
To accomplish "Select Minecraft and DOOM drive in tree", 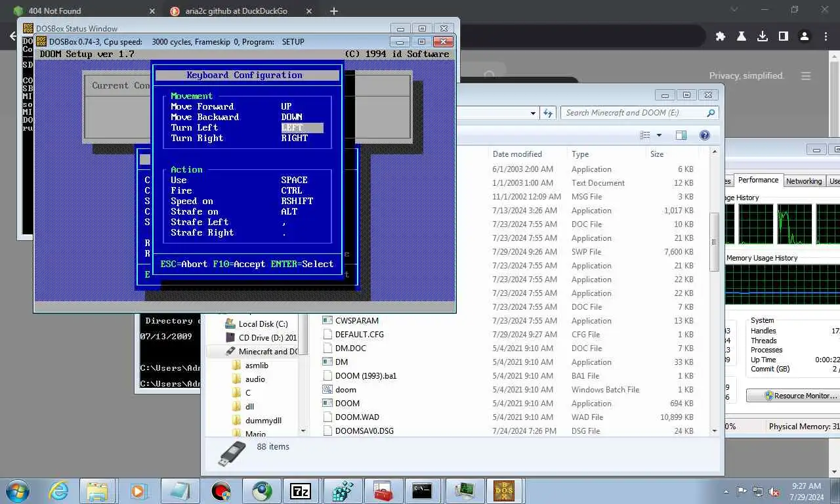I will (260, 352).
